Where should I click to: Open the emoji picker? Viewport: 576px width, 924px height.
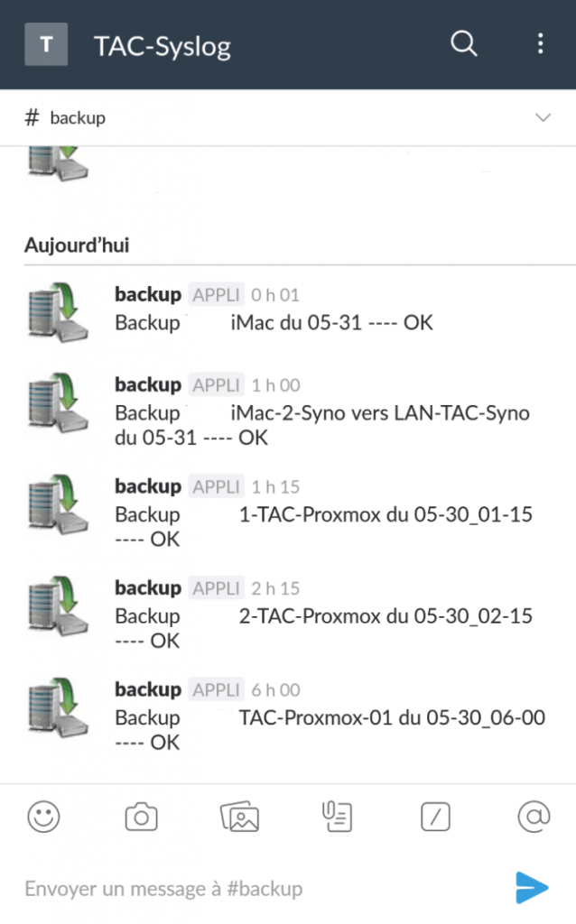[43, 818]
